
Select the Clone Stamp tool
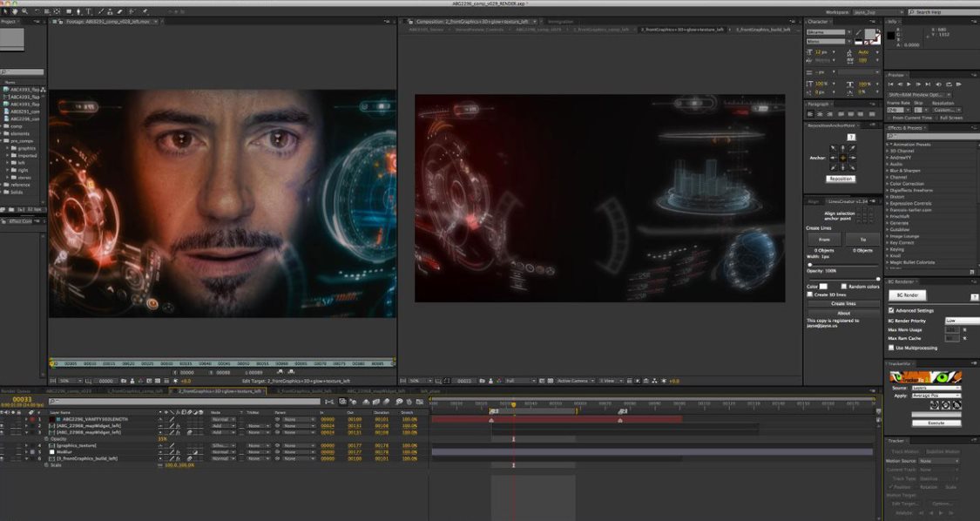click(110, 11)
